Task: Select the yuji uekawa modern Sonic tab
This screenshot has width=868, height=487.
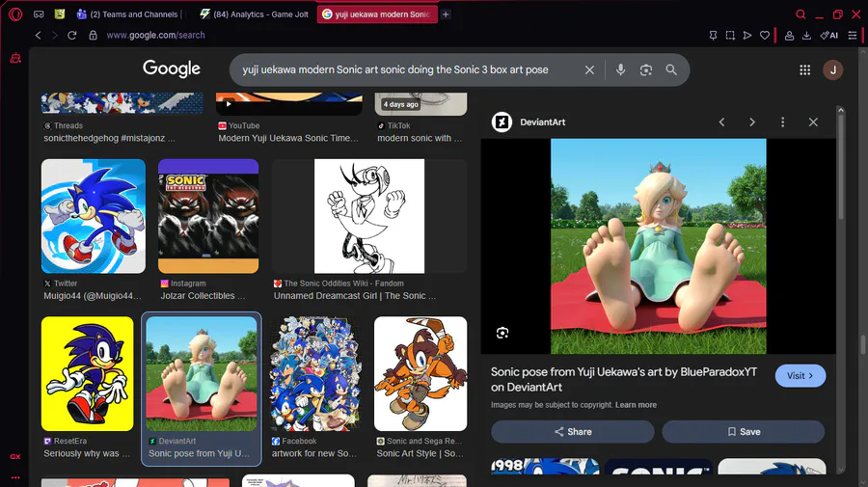Action: click(377, 14)
